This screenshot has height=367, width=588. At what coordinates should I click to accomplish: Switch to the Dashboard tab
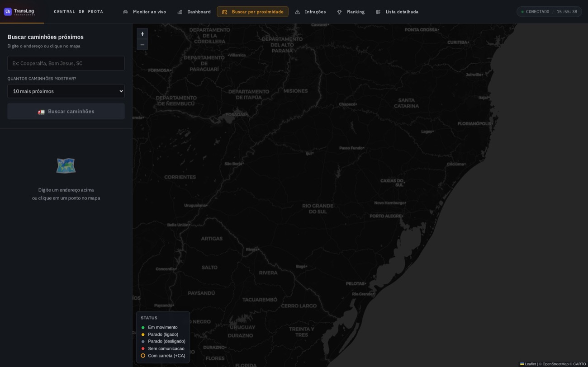pyautogui.click(x=194, y=12)
